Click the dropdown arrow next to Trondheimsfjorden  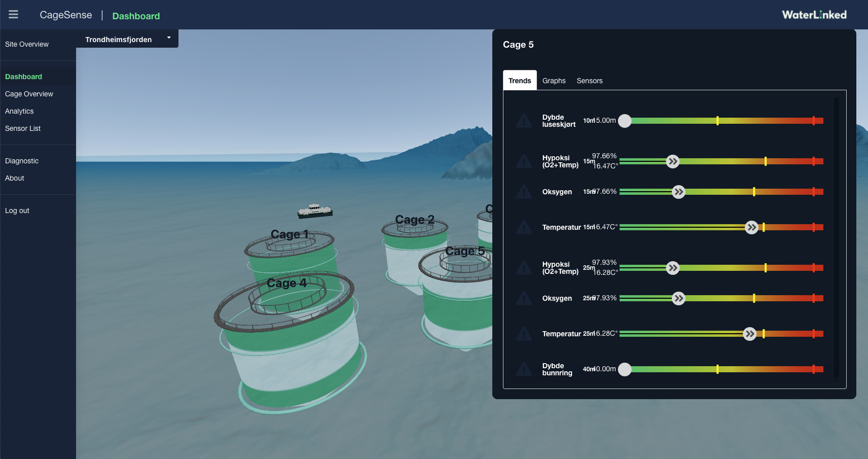169,38
